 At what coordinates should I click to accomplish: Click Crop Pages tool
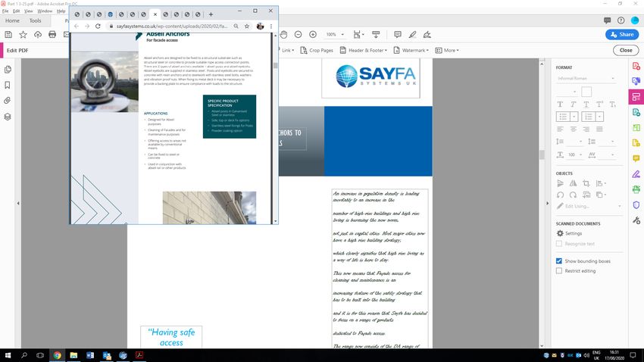pos(317,50)
